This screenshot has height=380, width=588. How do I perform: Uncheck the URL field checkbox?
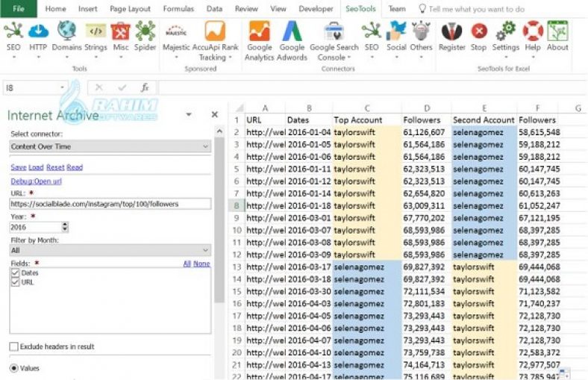pos(16,282)
